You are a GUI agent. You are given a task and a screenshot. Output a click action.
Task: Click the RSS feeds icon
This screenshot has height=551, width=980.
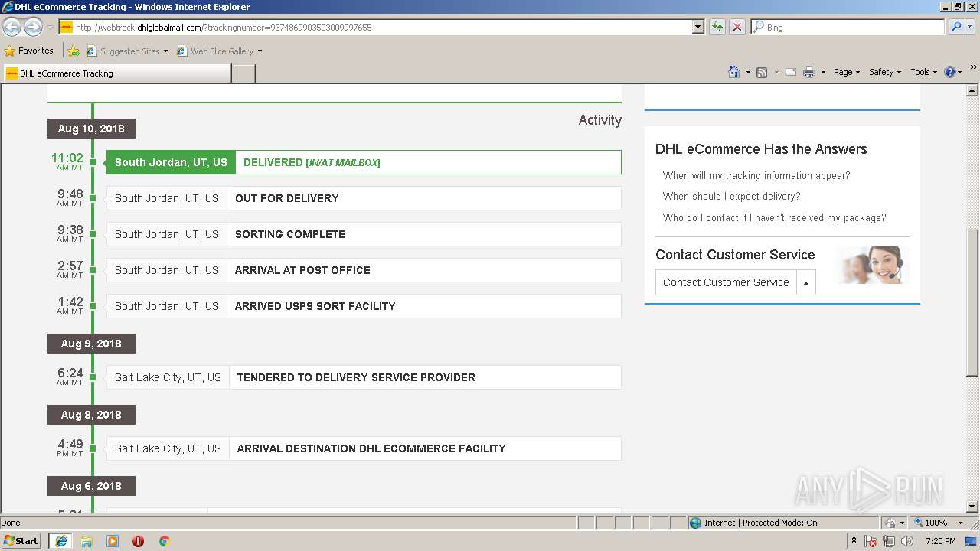(x=762, y=72)
